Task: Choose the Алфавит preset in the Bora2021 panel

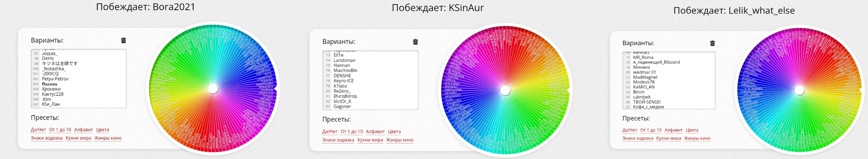Action: click(x=83, y=130)
